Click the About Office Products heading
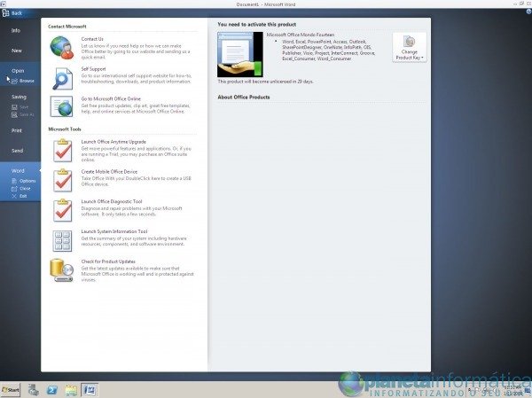532x398 pixels. point(244,97)
